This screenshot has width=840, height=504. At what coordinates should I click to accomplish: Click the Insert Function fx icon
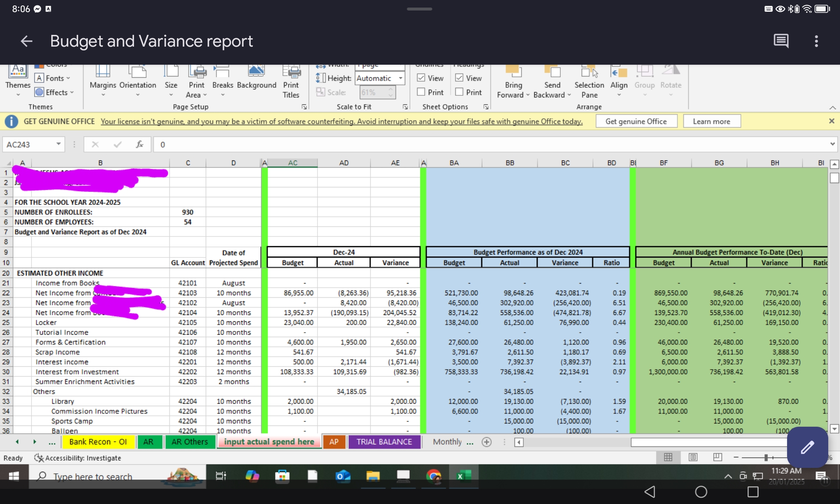pyautogui.click(x=139, y=144)
